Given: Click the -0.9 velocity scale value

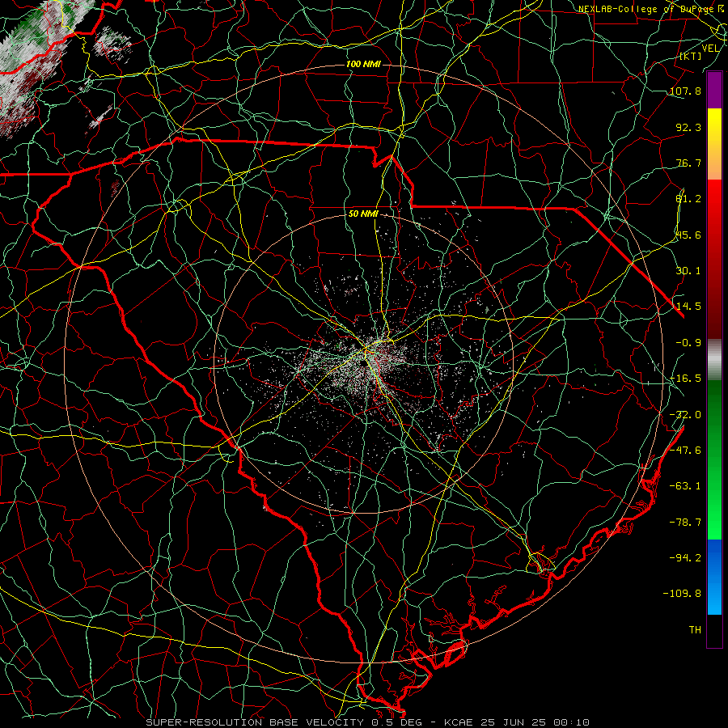Looking at the screenshot, I should click(x=688, y=343).
